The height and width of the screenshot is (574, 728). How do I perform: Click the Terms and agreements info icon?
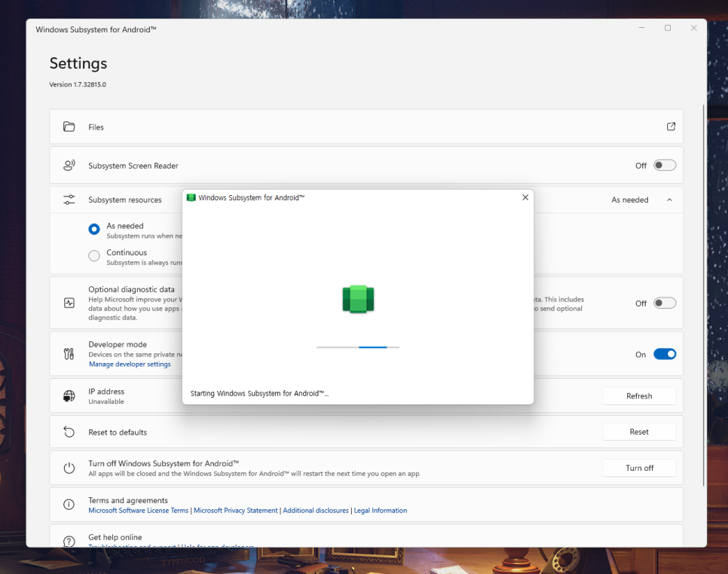click(69, 505)
